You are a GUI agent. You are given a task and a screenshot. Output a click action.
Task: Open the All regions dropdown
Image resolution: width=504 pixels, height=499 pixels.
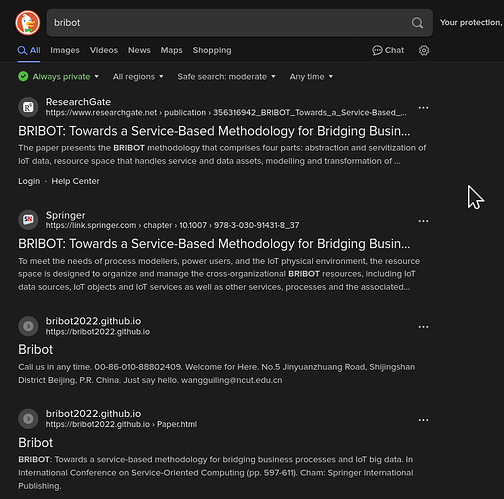tap(138, 77)
